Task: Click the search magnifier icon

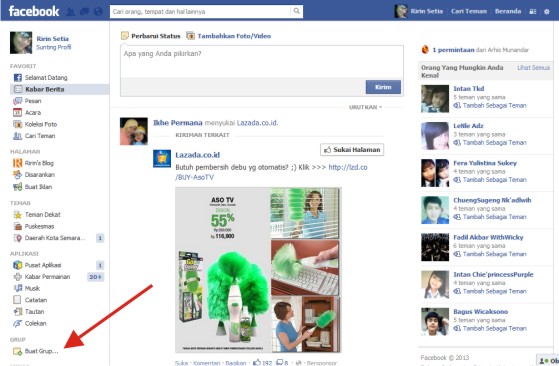Action: point(296,11)
